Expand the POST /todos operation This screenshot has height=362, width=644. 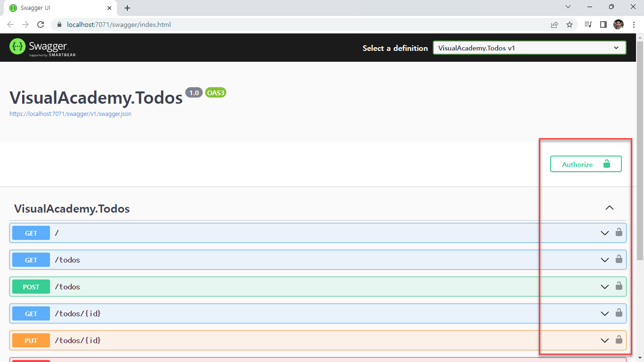pos(604,287)
